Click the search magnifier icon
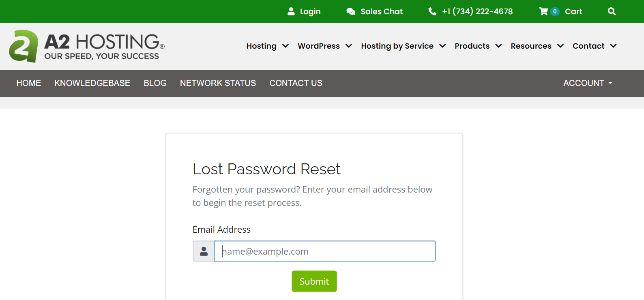644x300 pixels. (612, 11)
